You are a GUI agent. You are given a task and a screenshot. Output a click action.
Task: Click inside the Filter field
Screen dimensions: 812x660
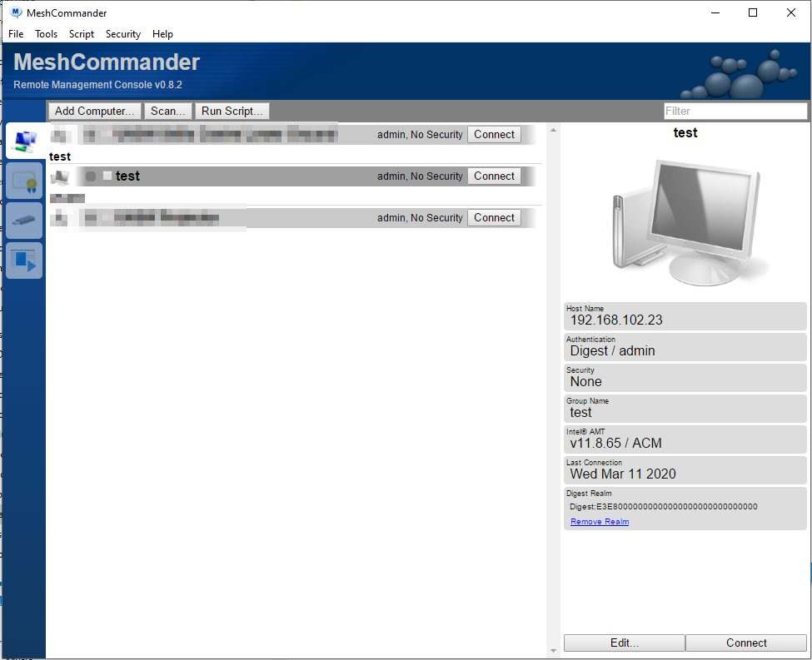735,111
